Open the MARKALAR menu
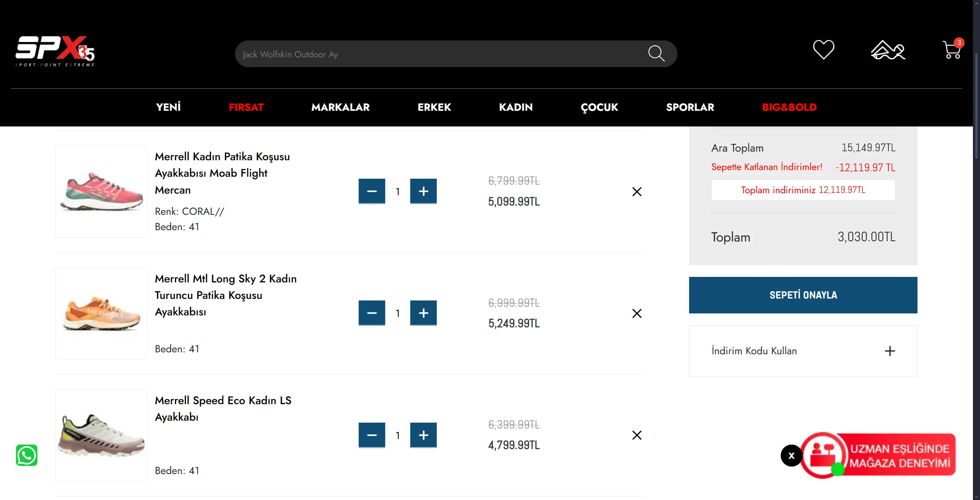Screen dimensions: 980x500 340,107
